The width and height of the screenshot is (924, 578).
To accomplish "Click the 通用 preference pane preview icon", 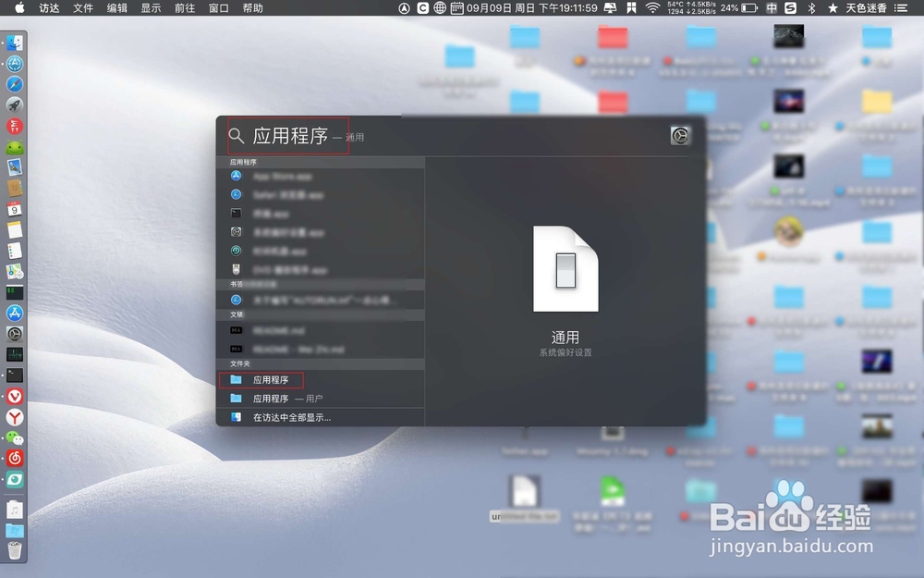I will 565,269.
